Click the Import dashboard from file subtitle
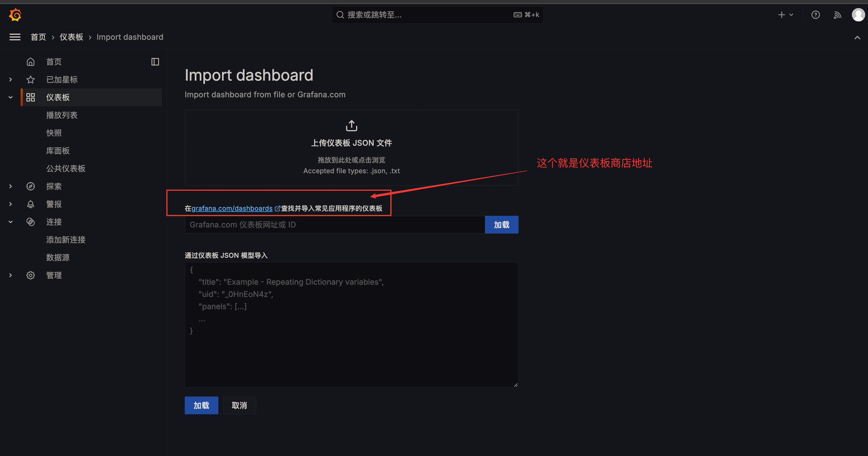This screenshot has height=456, width=868. [265, 95]
